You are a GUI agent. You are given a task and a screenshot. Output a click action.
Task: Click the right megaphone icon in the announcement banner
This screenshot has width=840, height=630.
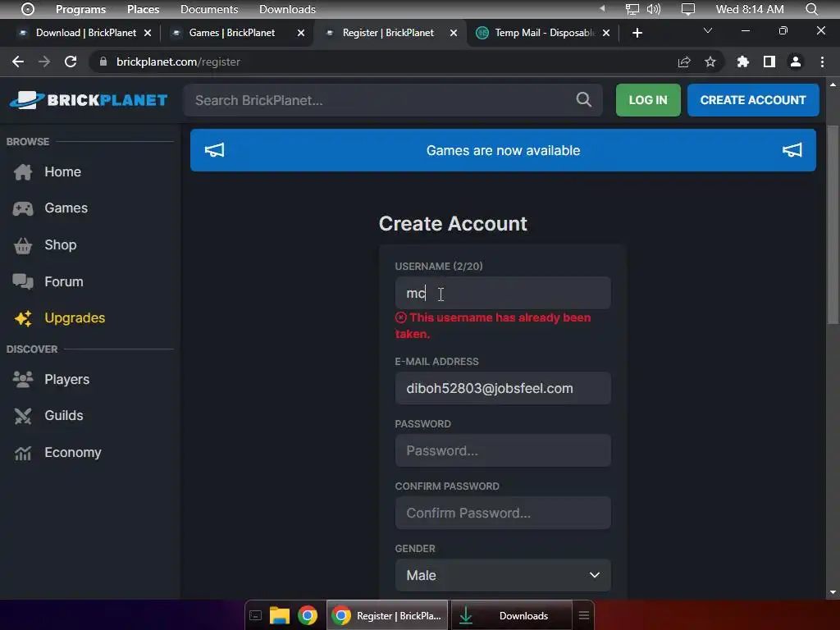tap(792, 150)
